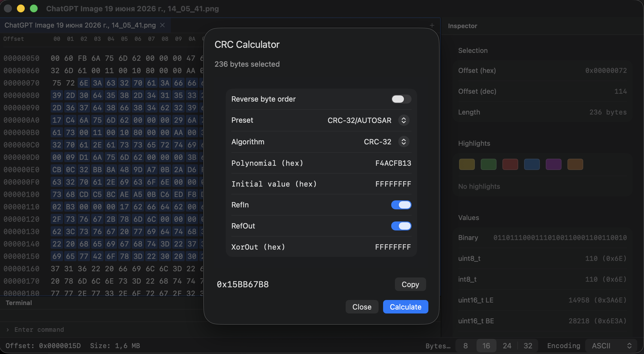This screenshot has width=644, height=354.
Task: Click the Length value 236 bytes
Action: pos(608,112)
